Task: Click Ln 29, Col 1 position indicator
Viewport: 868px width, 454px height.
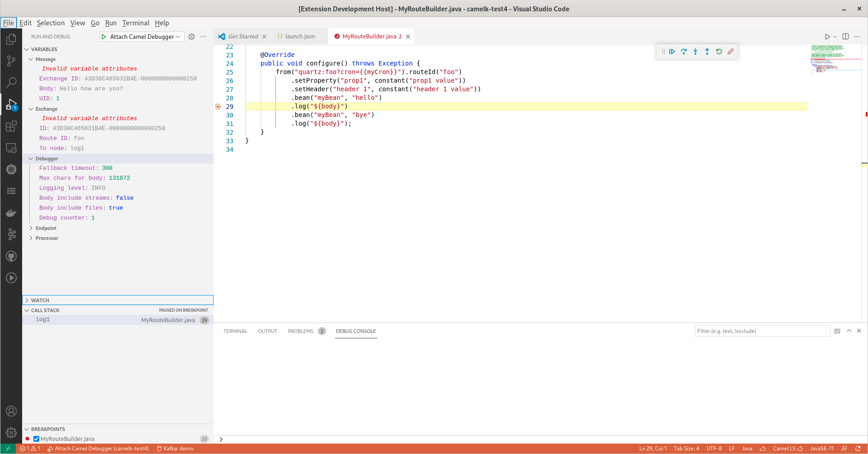Action: click(x=653, y=449)
